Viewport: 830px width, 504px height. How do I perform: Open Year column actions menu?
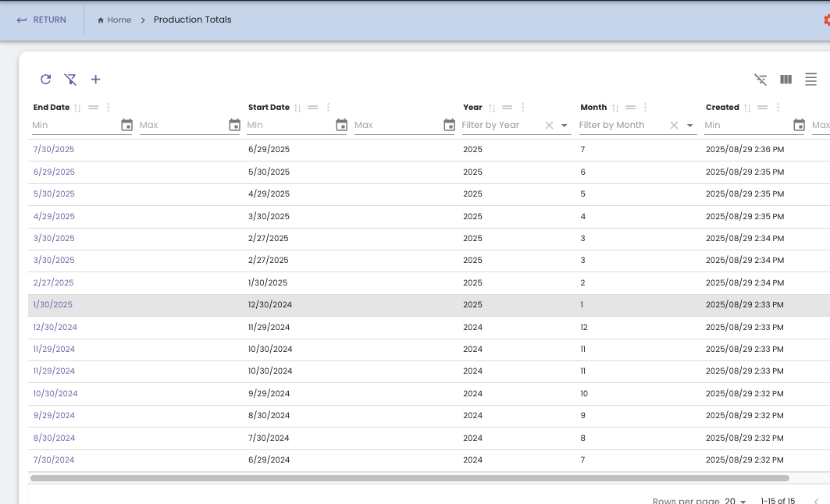pos(522,108)
